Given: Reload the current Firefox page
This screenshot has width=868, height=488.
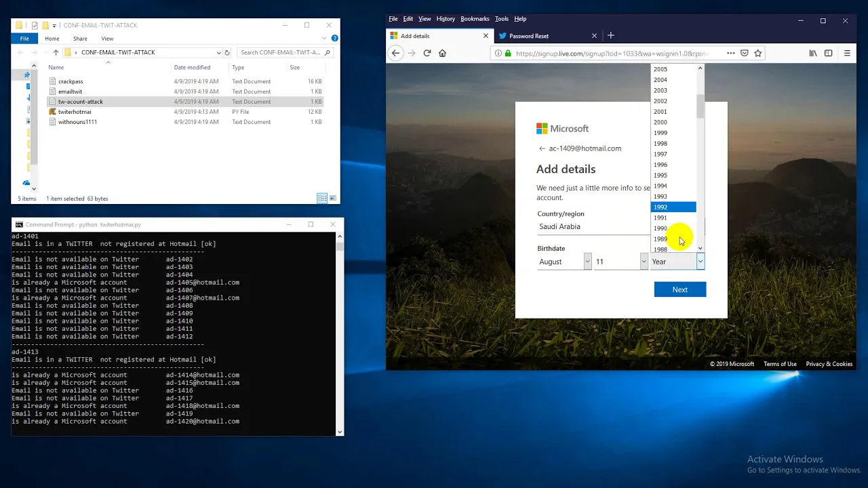Looking at the screenshot, I should [427, 53].
